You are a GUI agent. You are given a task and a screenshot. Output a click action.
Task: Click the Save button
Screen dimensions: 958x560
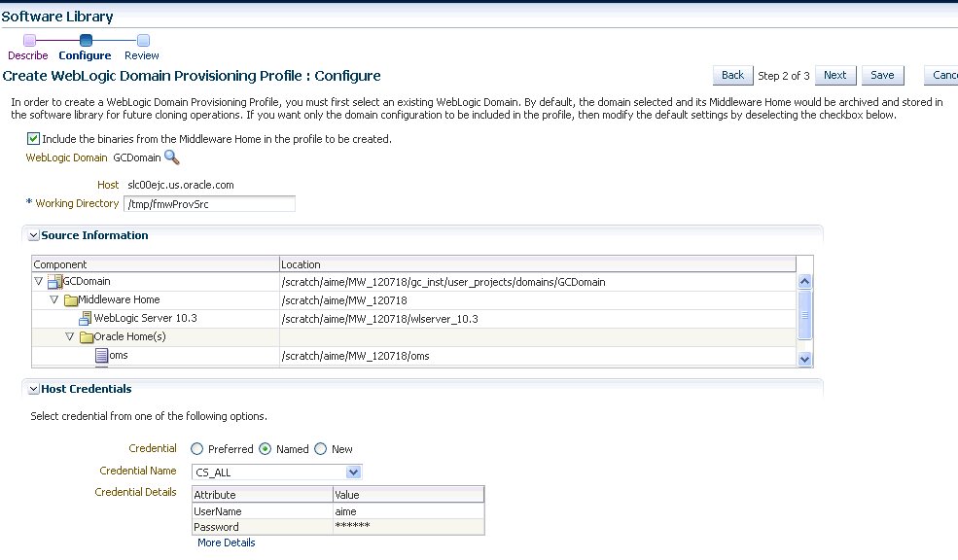tap(882, 75)
